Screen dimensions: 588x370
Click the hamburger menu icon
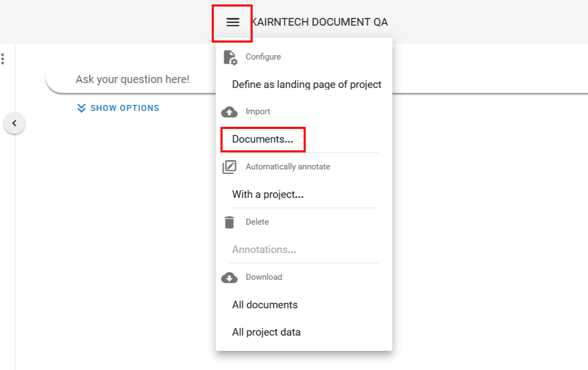(232, 22)
